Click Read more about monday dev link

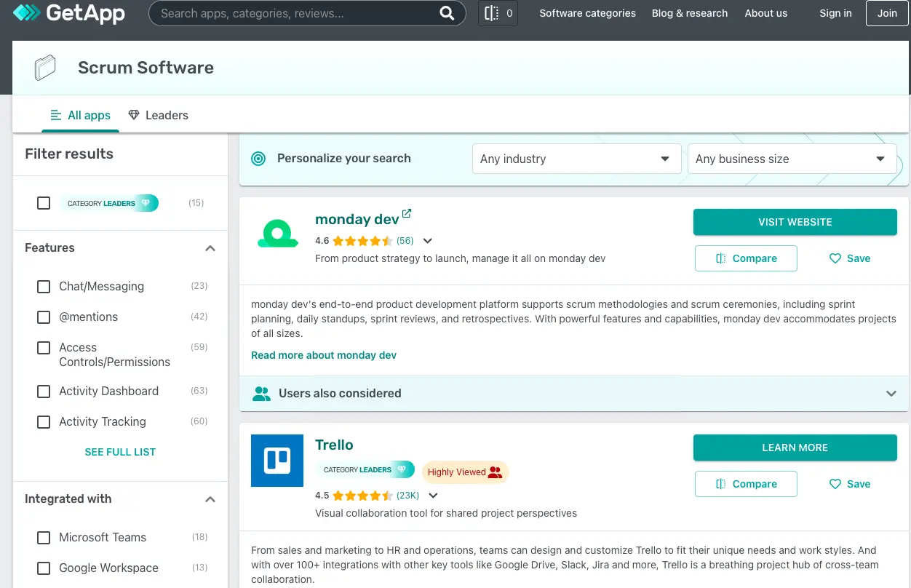324,355
